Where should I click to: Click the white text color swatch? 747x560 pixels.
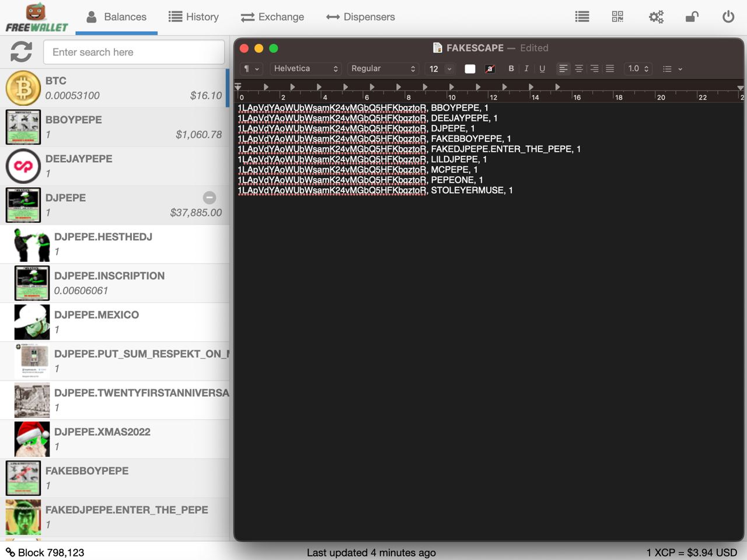click(x=470, y=69)
